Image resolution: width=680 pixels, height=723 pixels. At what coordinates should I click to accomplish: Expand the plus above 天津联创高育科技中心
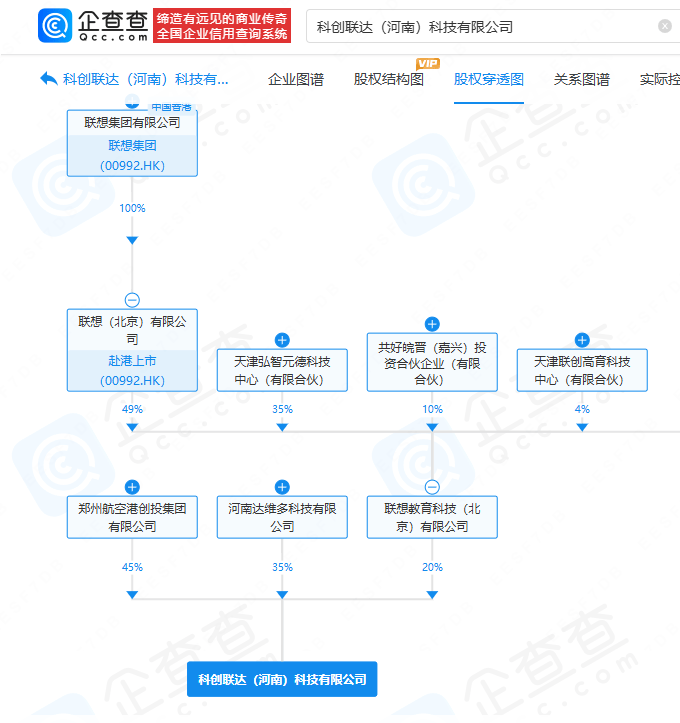pos(582,340)
